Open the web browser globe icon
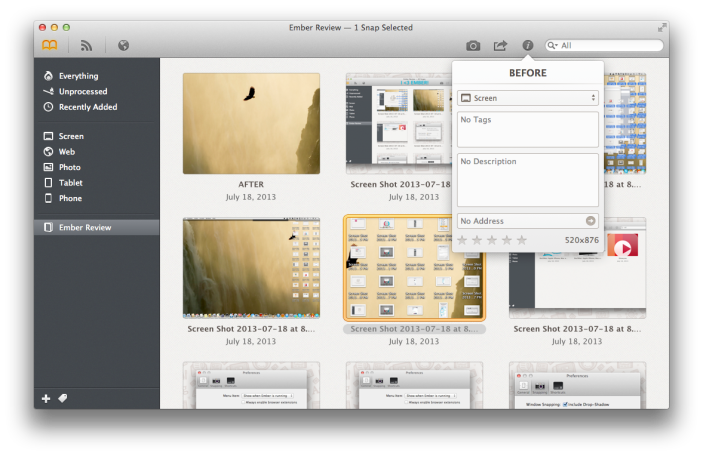The height and width of the screenshot is (456, 703). pyautogui.click(x=123, y=45)
